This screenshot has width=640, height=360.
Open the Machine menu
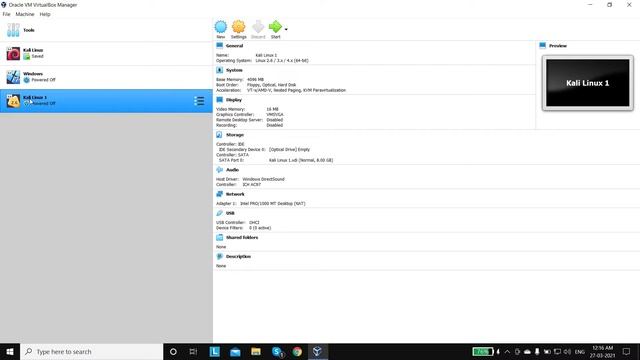point(25,14)
